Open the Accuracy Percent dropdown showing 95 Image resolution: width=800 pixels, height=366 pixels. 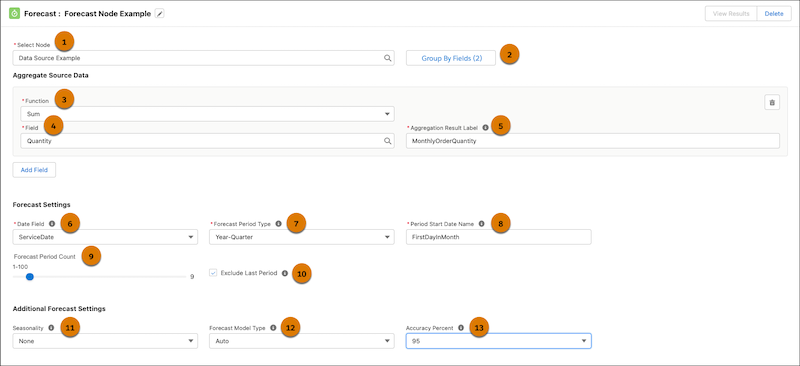point(498,341)
